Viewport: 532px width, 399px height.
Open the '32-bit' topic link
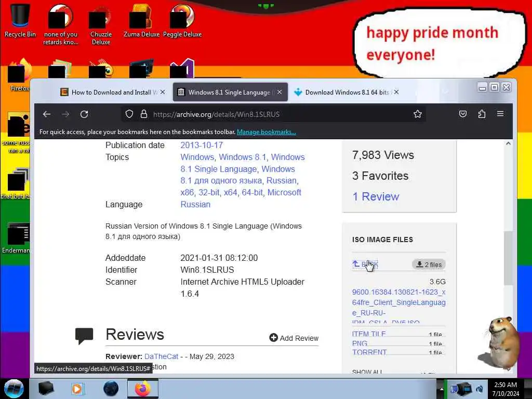coord(209,192)
